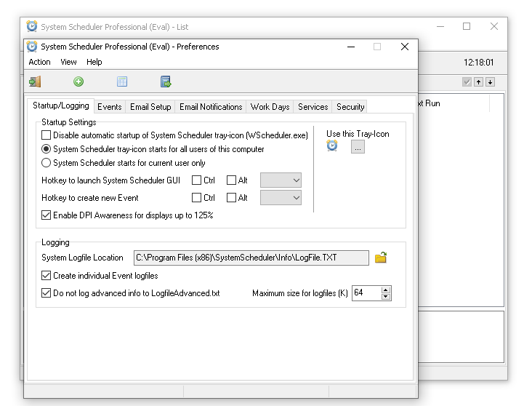
Task: Open create new Event hotkey key dropdown
Action: [x=281, y=198]
